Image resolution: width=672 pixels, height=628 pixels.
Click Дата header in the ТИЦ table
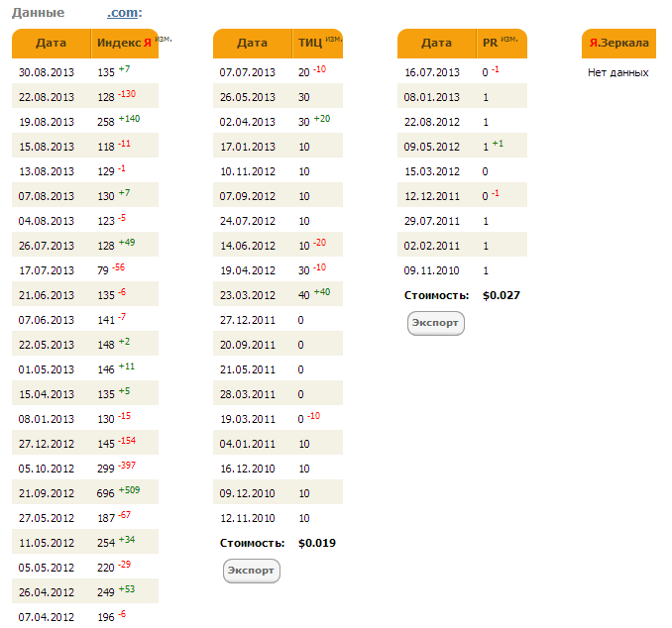pos(252,44)
